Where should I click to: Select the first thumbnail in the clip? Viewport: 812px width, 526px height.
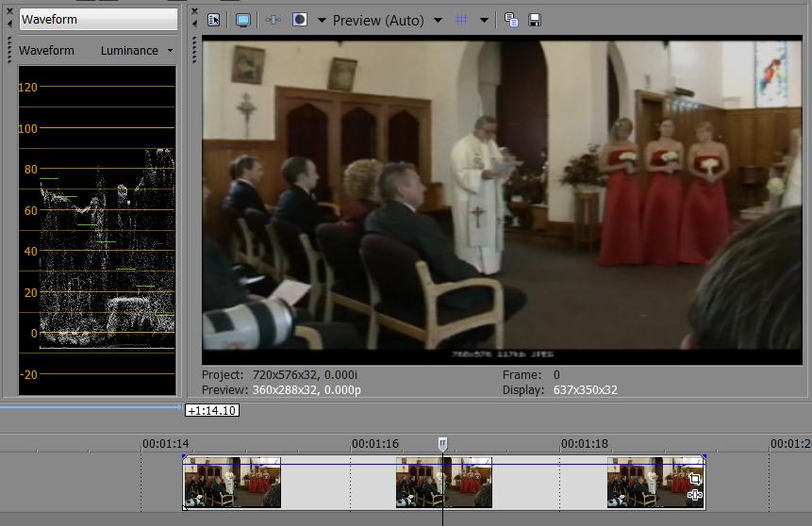point(232,483)
